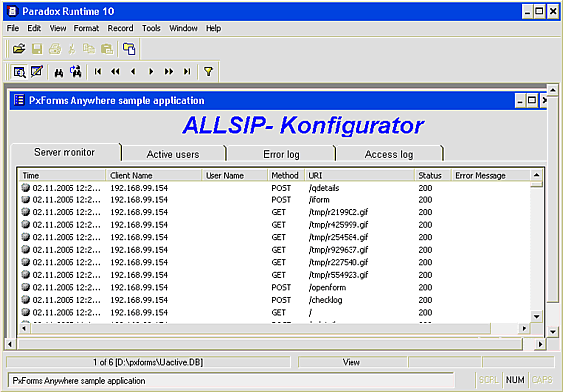Open the Help menu
The width and height of the screenshot is (563, 392).
(213, 28)
